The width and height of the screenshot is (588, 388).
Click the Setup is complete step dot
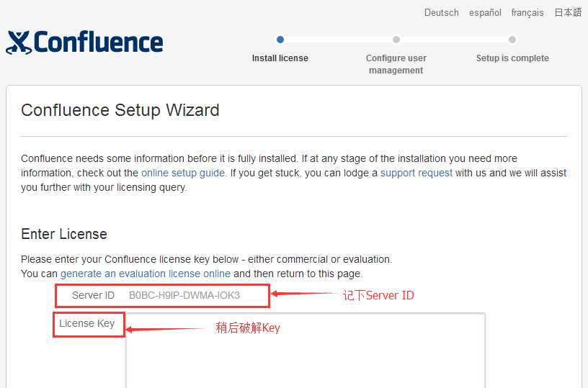pyautogui.click(x=512, y=40)
